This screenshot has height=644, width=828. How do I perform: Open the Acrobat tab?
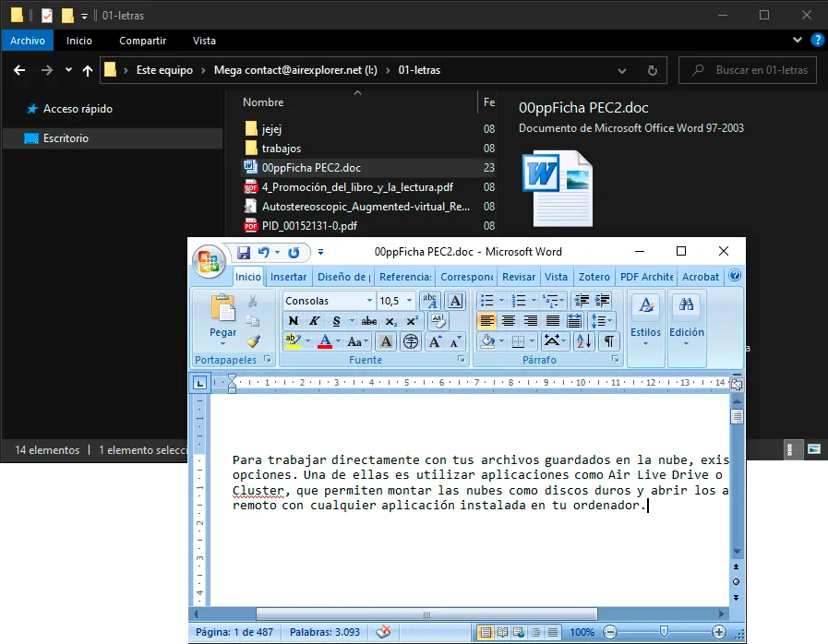(701, 277)
